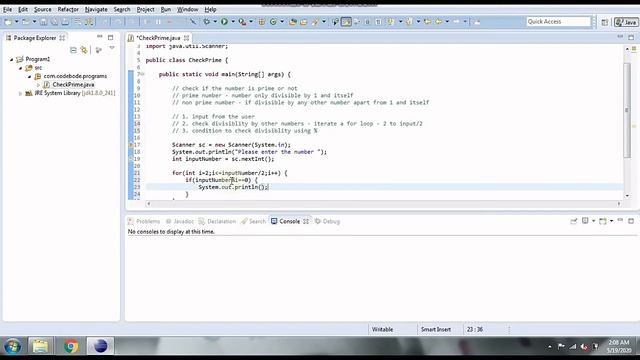The image size is (640, 360).
Task: Click the New wizard toolbar icon
Action: coord(8,22)
